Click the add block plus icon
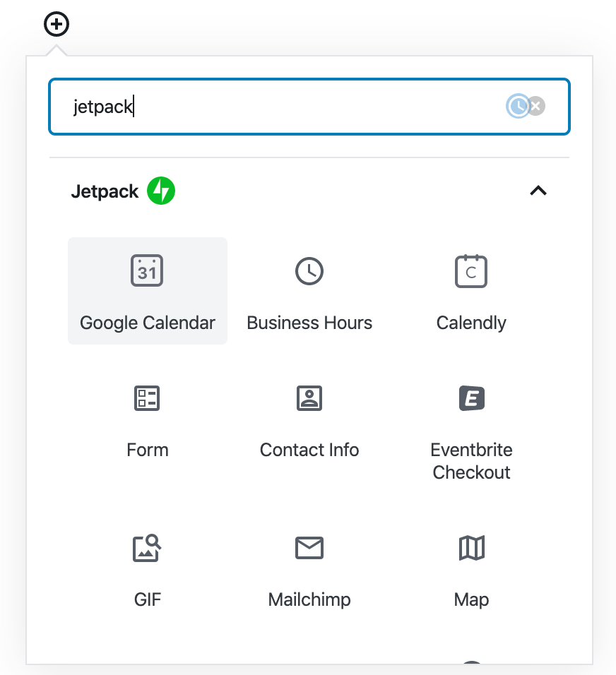This screenshot has height=675, width=616. (57, 25)
